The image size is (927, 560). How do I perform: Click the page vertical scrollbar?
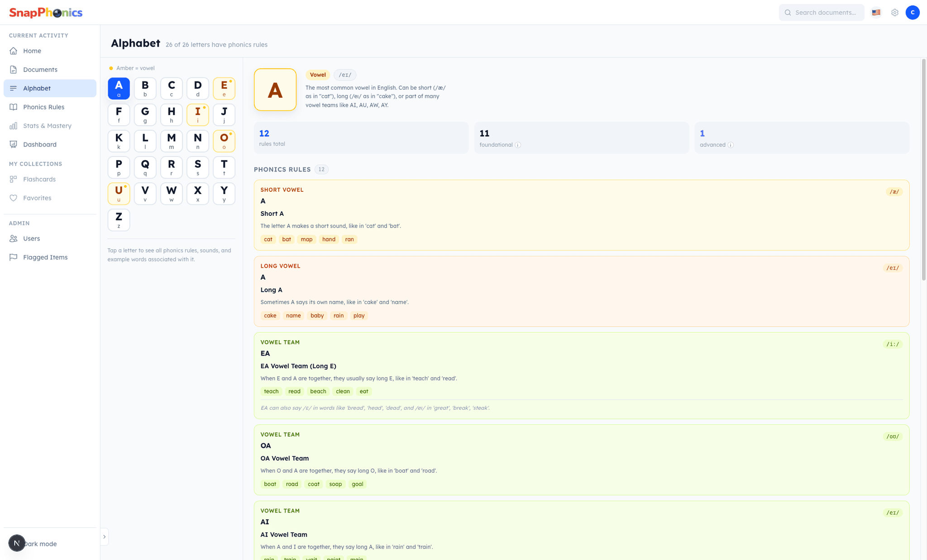(924, 170)
